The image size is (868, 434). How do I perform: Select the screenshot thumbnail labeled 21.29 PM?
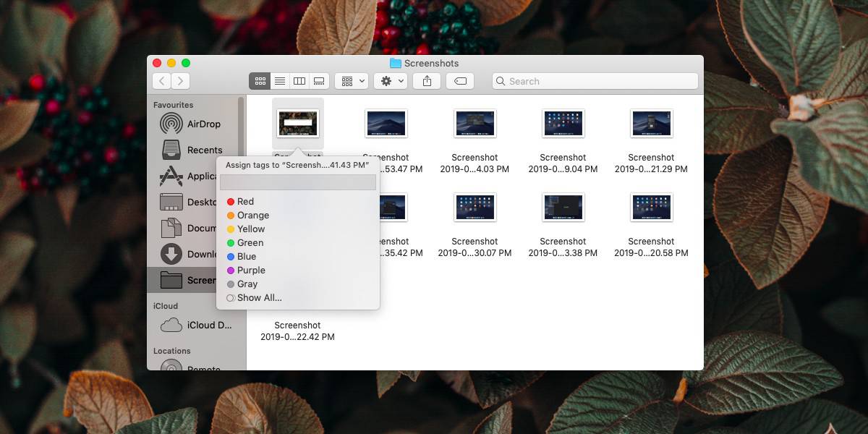click(651, 123)
